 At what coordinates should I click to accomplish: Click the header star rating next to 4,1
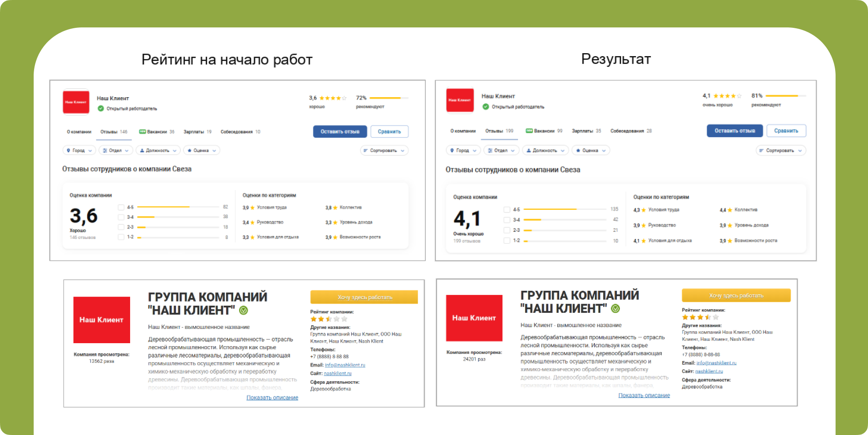(x=727, y=96)
